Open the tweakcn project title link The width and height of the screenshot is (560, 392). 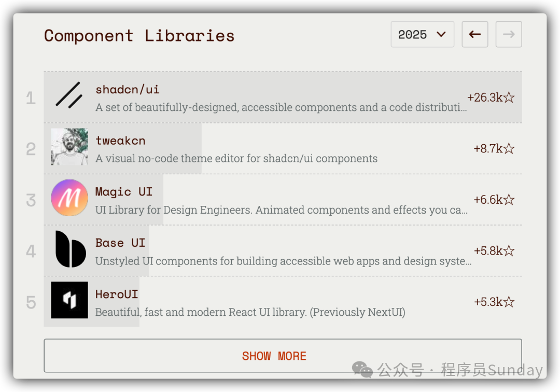click(x=120, y=141)
